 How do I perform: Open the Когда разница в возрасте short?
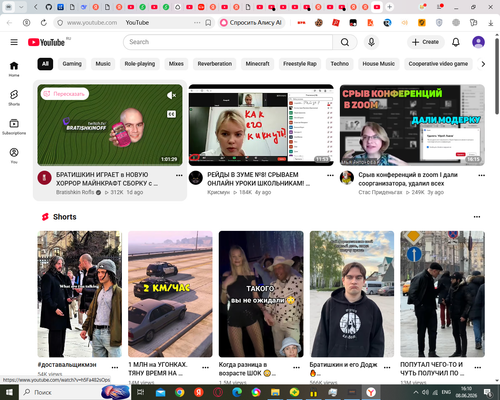tap(261, 294)
